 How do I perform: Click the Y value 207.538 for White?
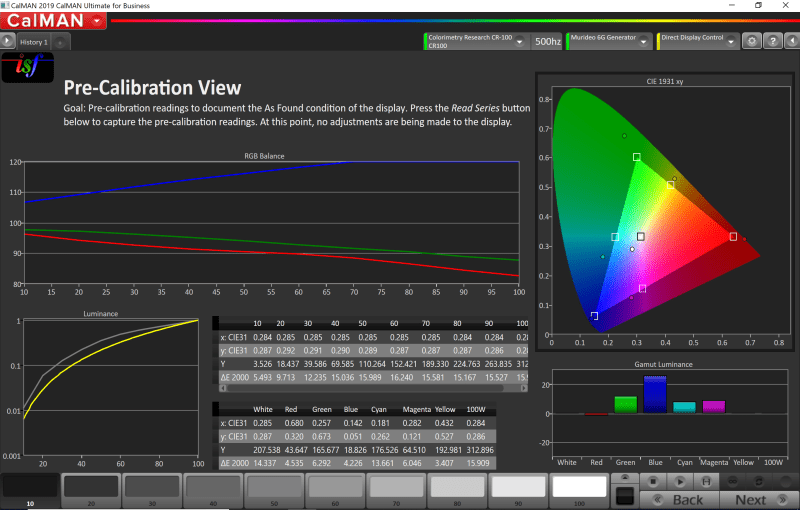pos(266,450)
